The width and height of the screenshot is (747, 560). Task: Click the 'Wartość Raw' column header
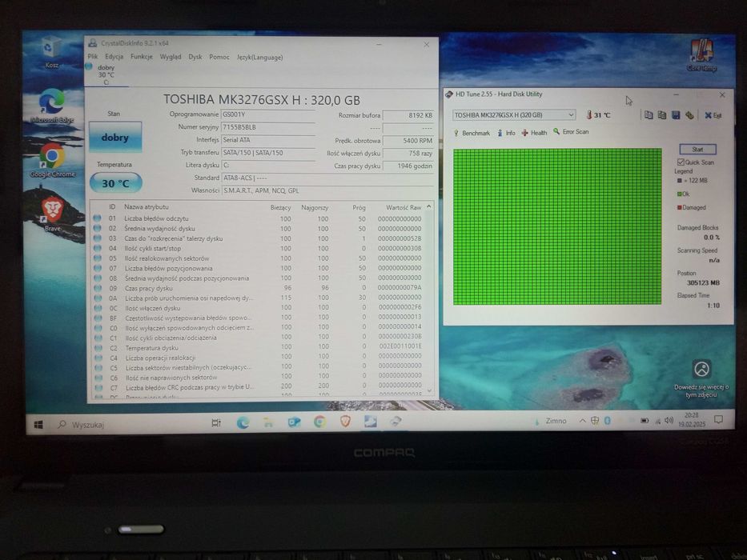[404, 208]
